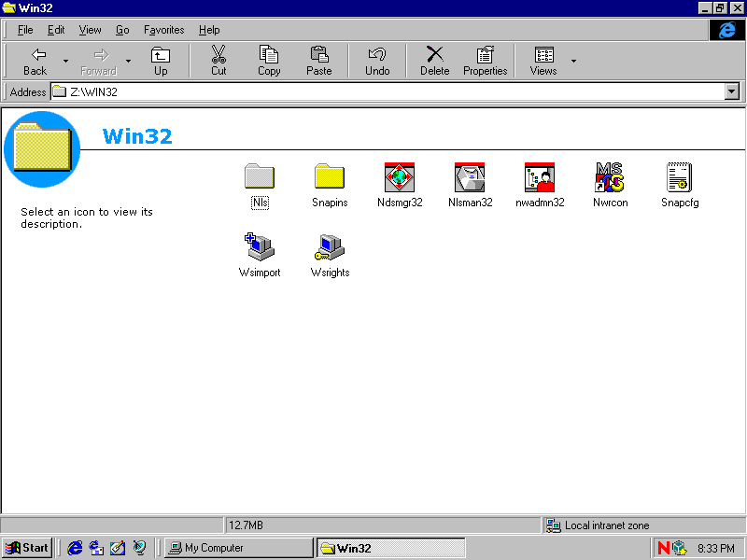Viewport: 747px width, 560px height.
Task: Click the Delete toolbar button
Action: coord(435,61)
